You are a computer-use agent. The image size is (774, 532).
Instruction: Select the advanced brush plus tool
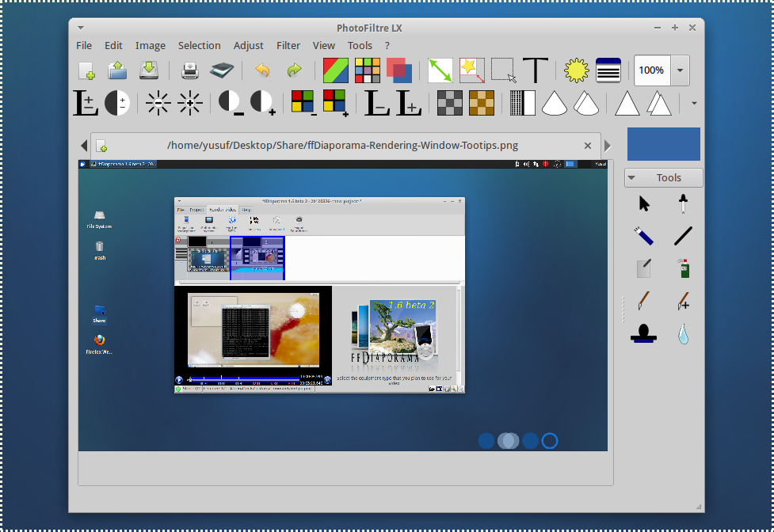point(683,300)
